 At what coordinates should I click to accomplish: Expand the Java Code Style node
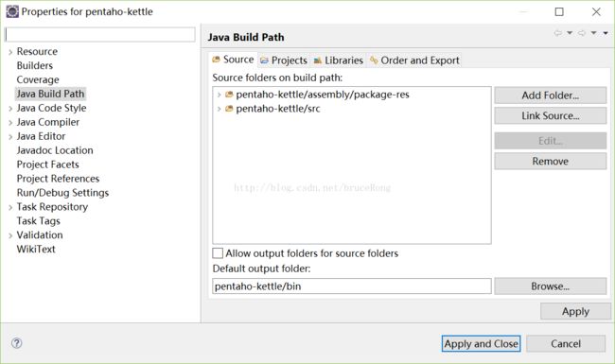pyautogui.click(x=10, y=109)
